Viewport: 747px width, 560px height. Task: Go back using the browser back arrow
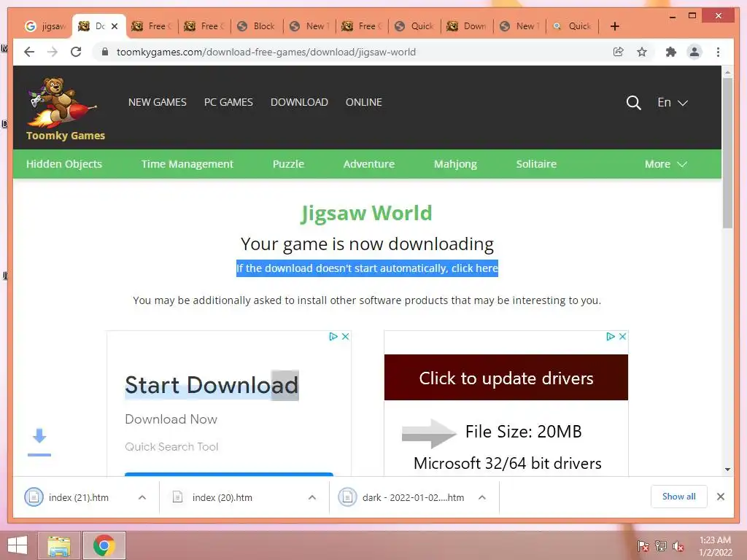29,52
